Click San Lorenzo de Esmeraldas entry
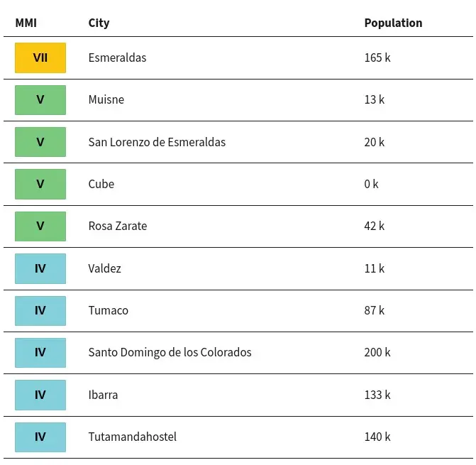476x465 pixels. coord(157,142)
